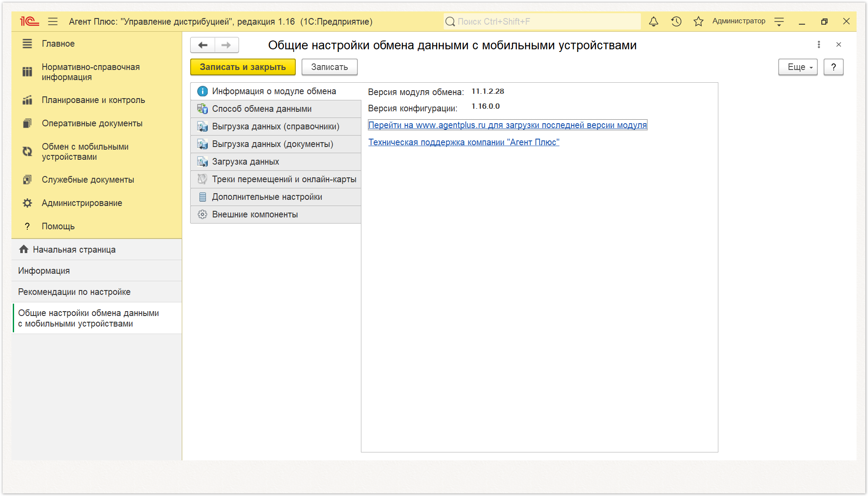Screen dimensions: 868x496
Task: Select Дополнительные настройки page
Action: pyautogui.click(x=276, y=197)
